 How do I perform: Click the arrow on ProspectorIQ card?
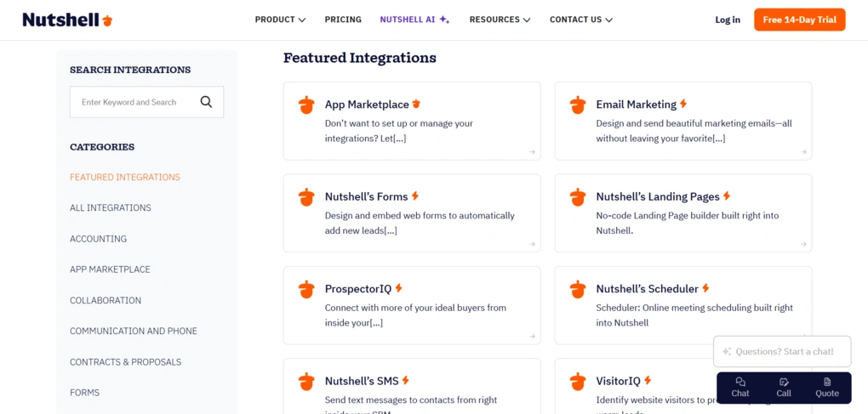tap(532, 336)
